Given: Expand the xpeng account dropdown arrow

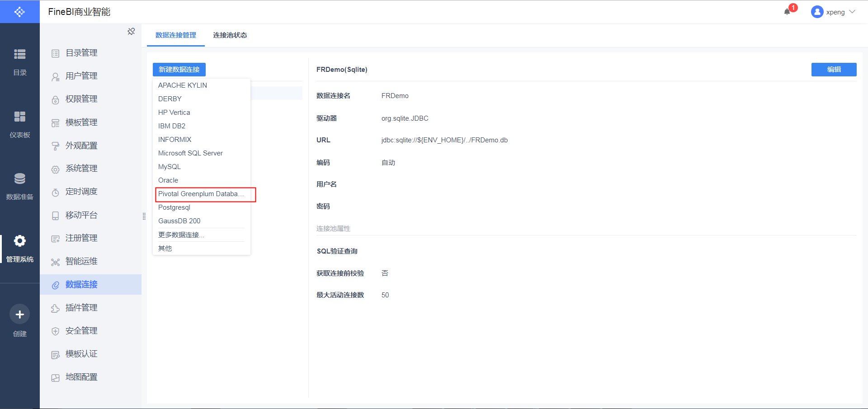Looking at the screenshot, I should point(852,12).
